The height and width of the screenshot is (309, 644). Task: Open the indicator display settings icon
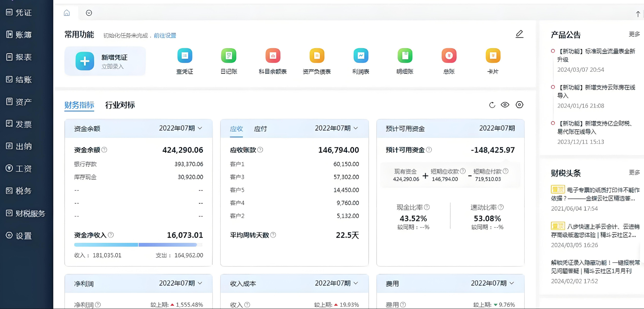520,105
